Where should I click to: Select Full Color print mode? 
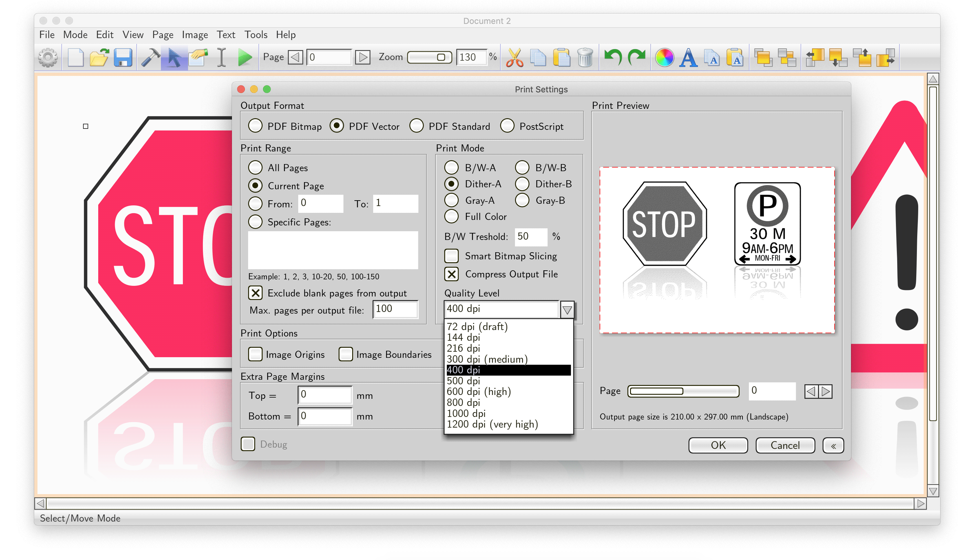(x=451, y=216)
